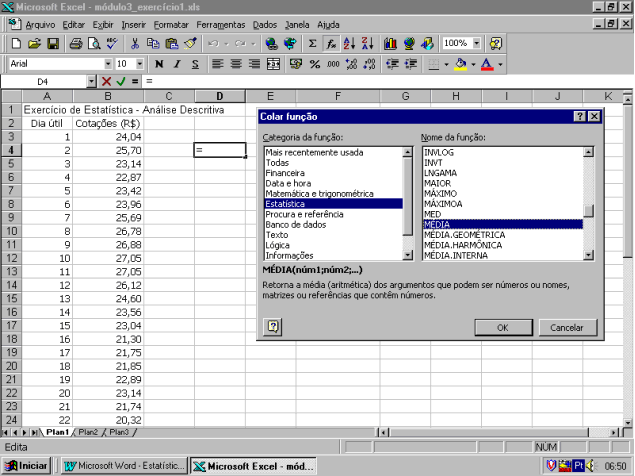Click the Save icon in the toolbar
This screenshot has width=635, height=476.
click(x=53, y=44)
